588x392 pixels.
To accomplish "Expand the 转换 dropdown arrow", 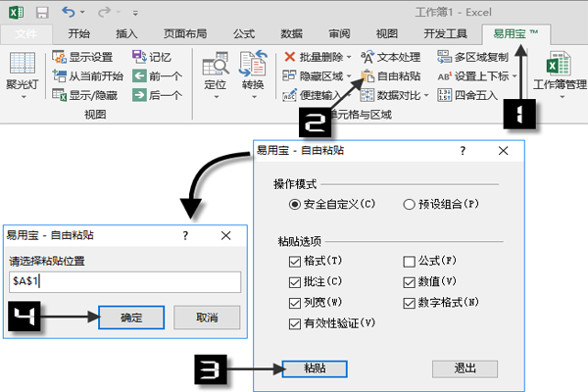I will (x=254, y=97).
